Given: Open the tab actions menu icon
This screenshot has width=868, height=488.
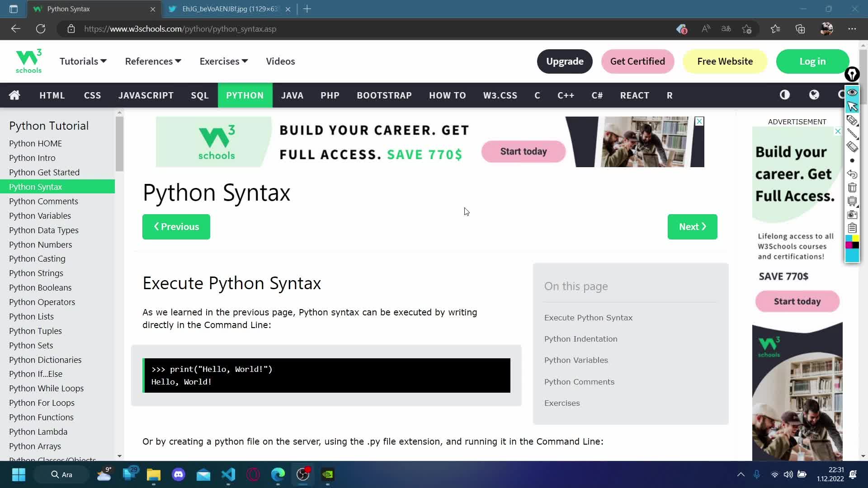Looking at the screenshot, I should tap(14, 9).
